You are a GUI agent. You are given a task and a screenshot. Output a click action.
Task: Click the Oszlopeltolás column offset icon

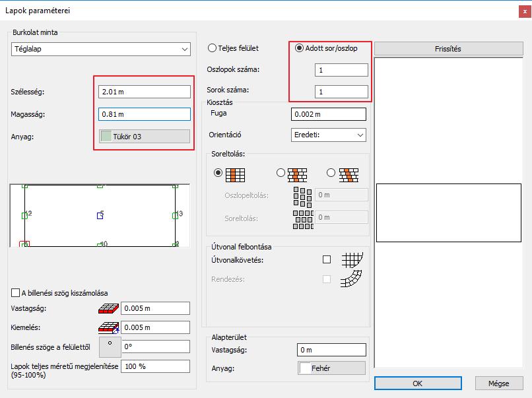[303, 197]
